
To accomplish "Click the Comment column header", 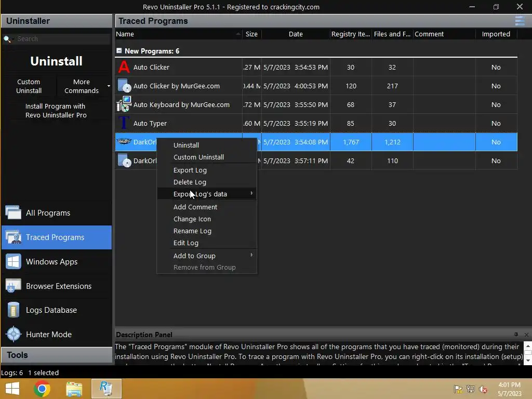I will click(444, 34).
